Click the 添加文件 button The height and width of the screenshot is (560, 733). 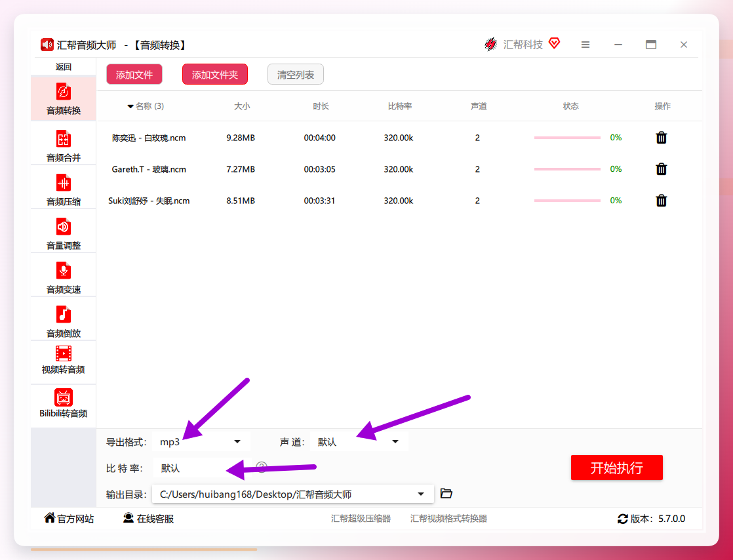tap(134, 74)
